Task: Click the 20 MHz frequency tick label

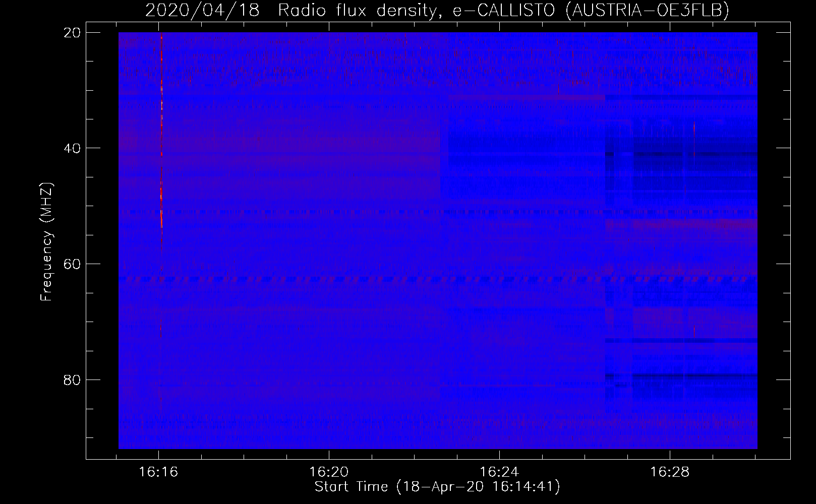Action: pyautogui.click(x=72, y=32)
